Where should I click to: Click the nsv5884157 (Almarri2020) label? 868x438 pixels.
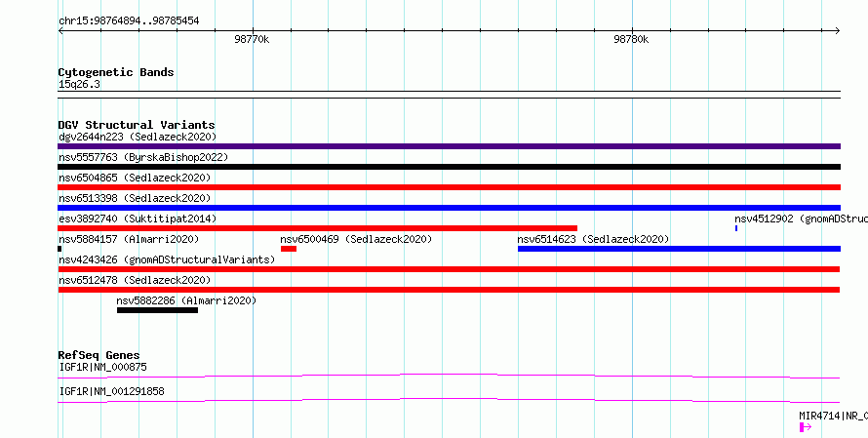[x=129, y=239]
